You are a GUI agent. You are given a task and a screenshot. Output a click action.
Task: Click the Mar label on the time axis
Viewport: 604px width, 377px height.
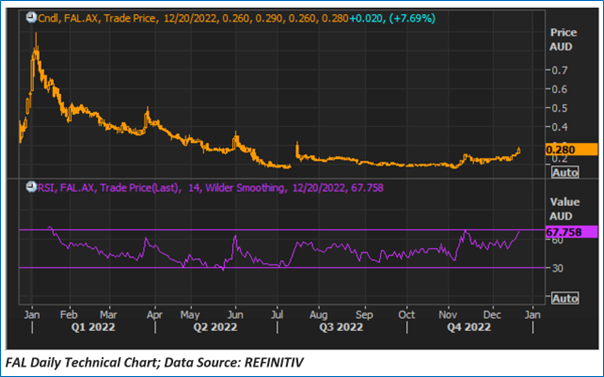108,315
